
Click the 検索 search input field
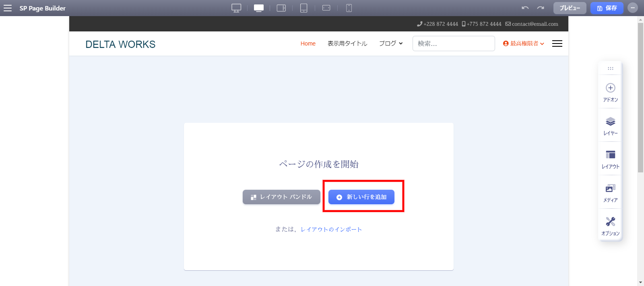(453, 44)
